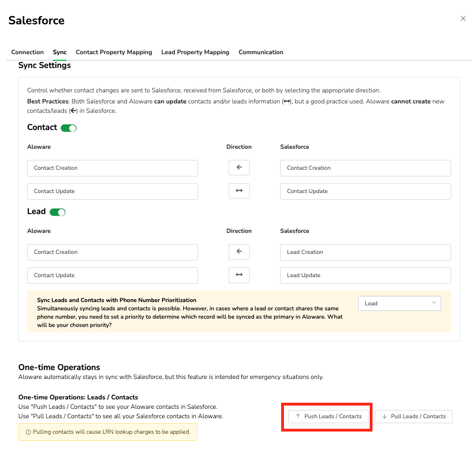This screenshot has height=452, width=476.
Task: Click Aloware Contact Update field in Lead section
Action: [112, 276]
